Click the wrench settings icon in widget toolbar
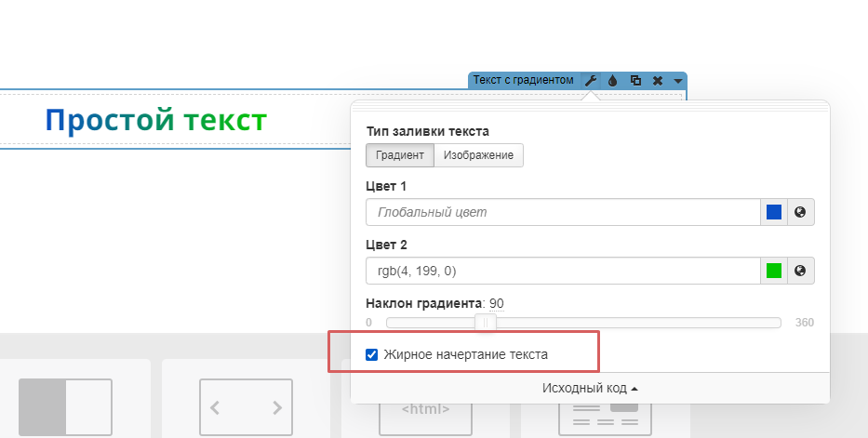This screenshot has height=438, width=868. pos(591,81)
